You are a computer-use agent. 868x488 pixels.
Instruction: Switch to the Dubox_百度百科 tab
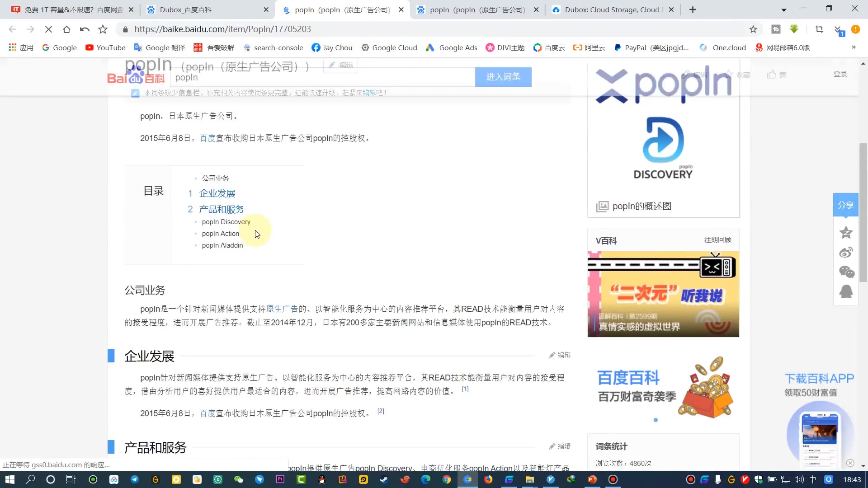click(x=208, y=9)
